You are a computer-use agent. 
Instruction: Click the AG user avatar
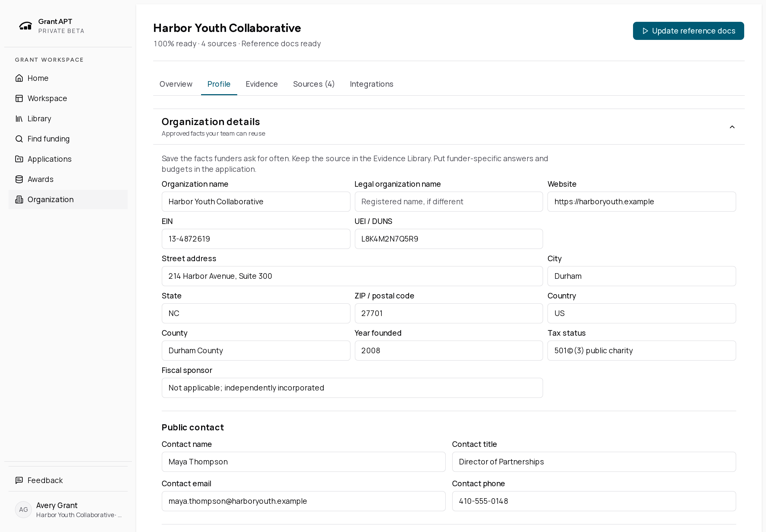tap(23, 510)
